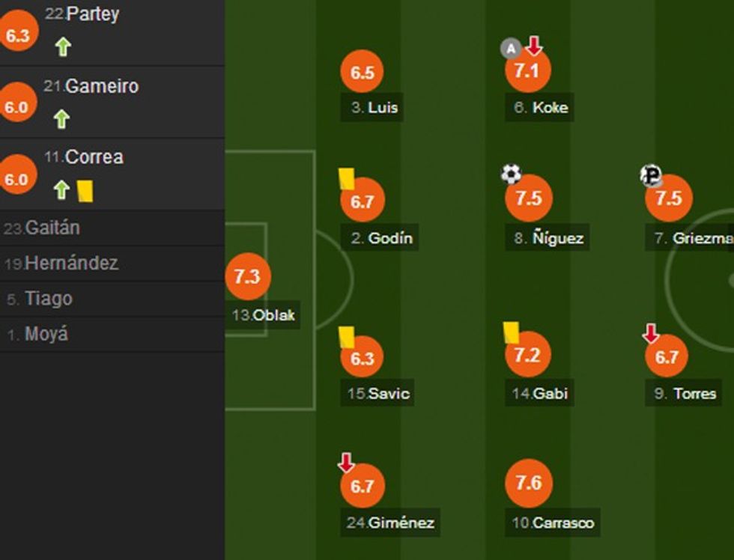This screenshot has height=560, width=734.
Task: Click the red substitution arrow above Koke
Action: [533, 46]
